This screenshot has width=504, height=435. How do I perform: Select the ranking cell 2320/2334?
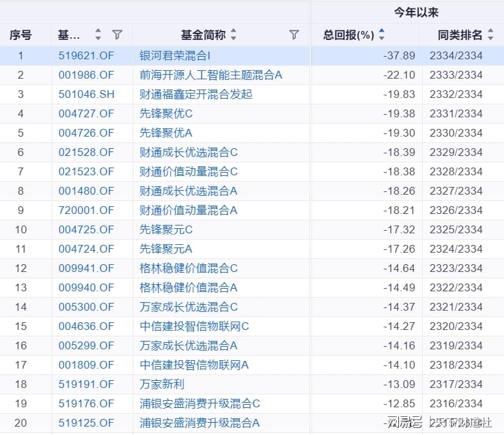(x=456, y=326)
